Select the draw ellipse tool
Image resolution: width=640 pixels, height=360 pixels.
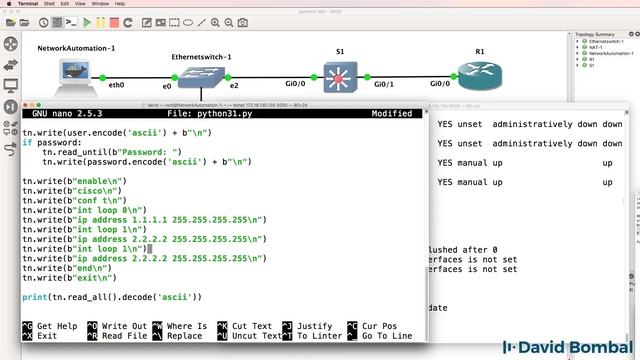[x=188, y=23]
